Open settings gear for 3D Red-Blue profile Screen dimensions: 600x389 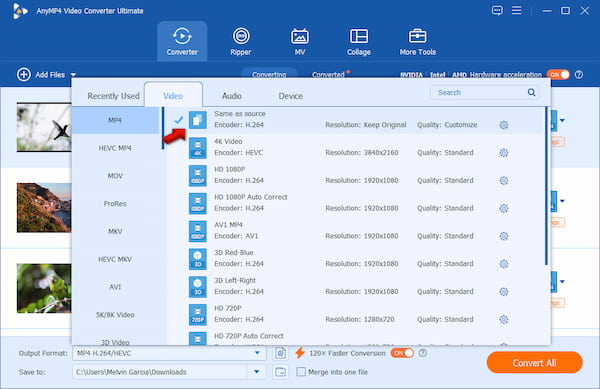pyautogui.click(x=504, y=264)
